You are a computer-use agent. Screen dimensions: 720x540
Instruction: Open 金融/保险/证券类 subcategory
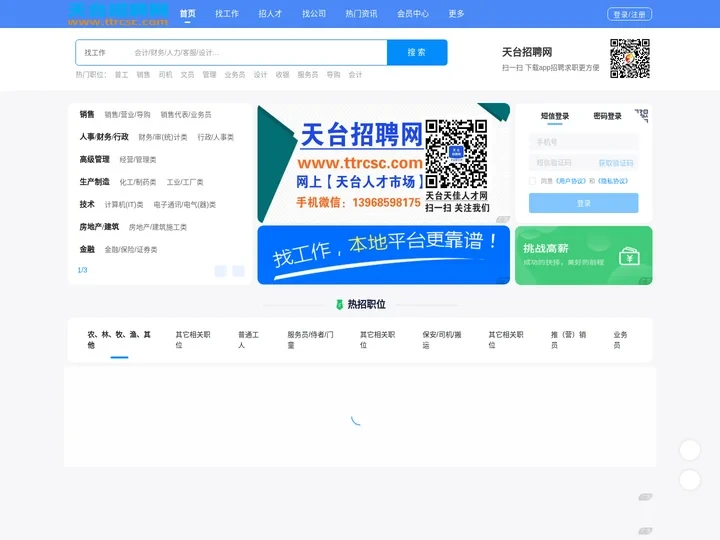pos(131,250)
